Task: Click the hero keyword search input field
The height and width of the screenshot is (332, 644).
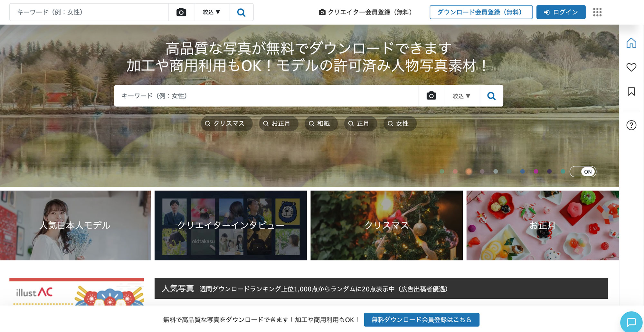Action: [x=266, y=96]
